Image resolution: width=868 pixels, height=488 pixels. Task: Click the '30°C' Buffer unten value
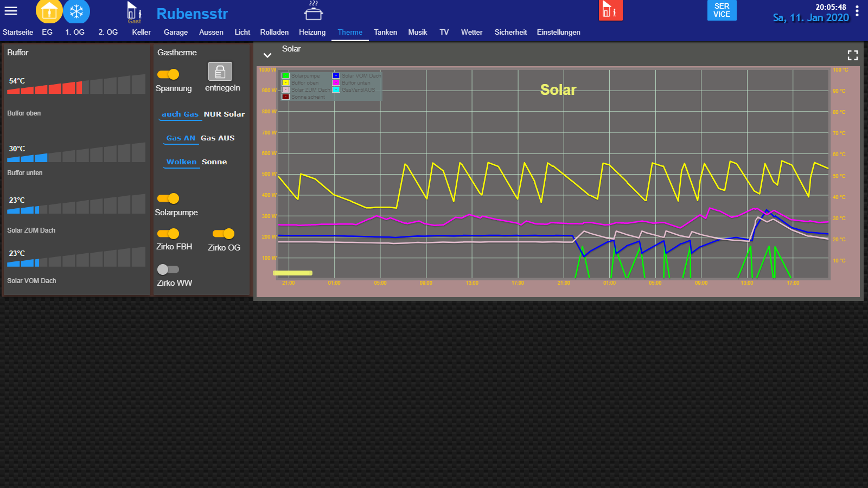[x=17, y=149]
